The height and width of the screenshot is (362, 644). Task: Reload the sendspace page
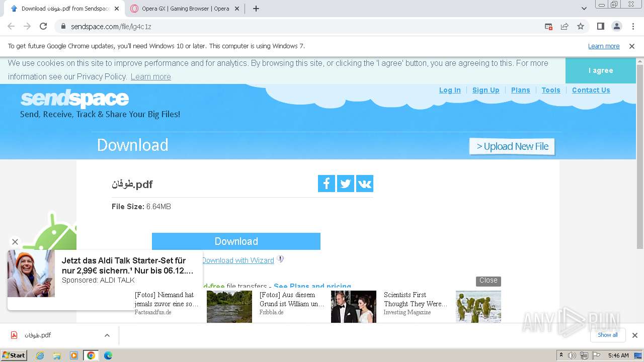pyautogui.click(x=43, y=26)
